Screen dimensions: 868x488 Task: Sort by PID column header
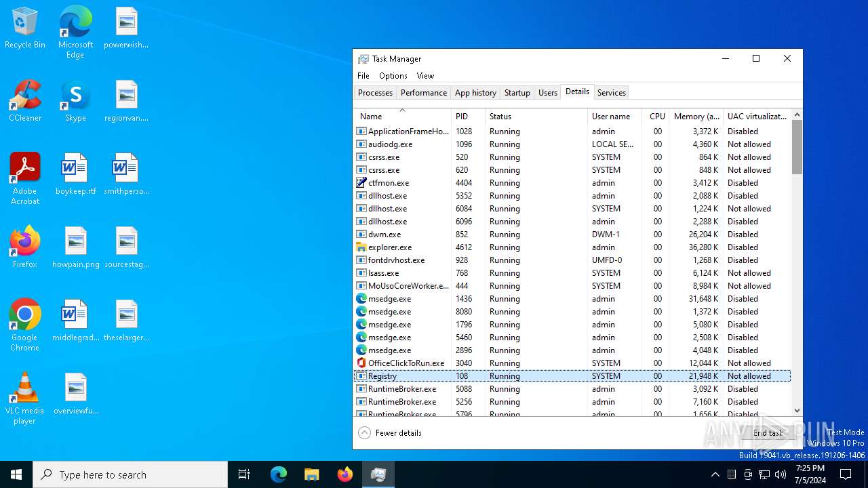click(x=469, y=116)
